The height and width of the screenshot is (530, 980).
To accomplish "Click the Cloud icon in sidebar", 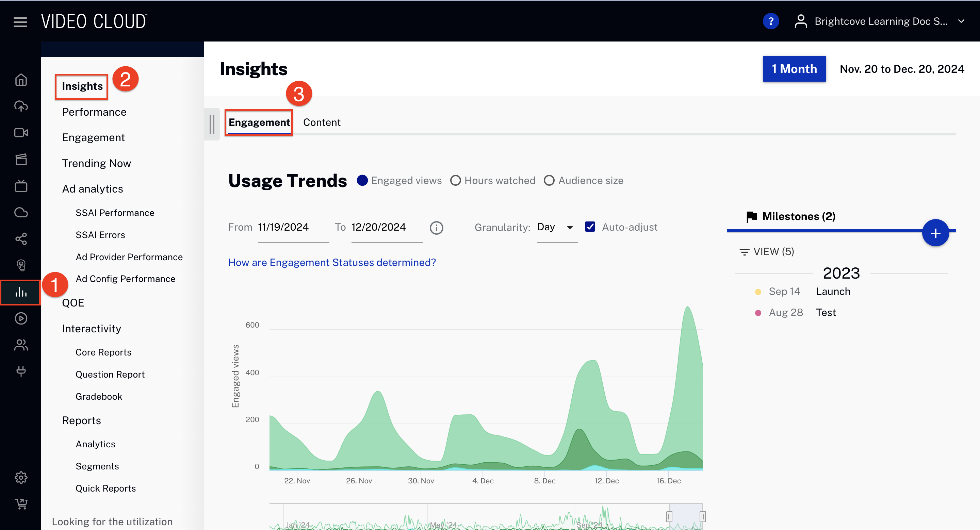I will (21, 212).
